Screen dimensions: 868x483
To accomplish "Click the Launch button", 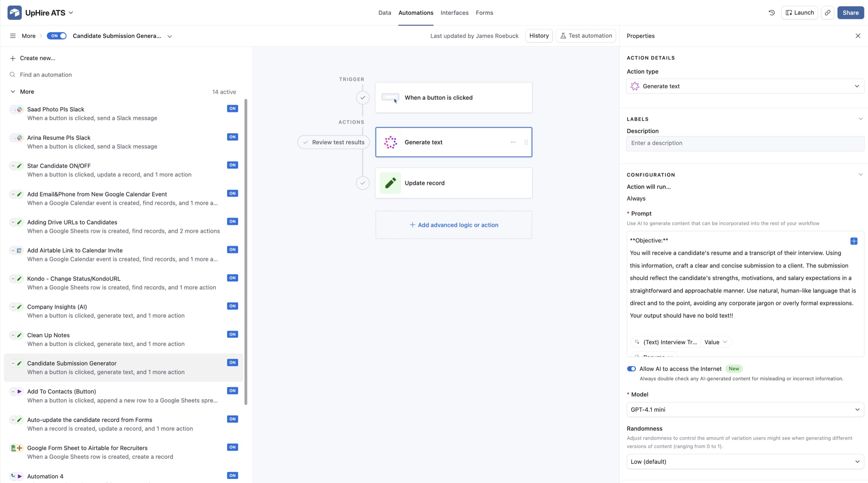I will 799,13.
